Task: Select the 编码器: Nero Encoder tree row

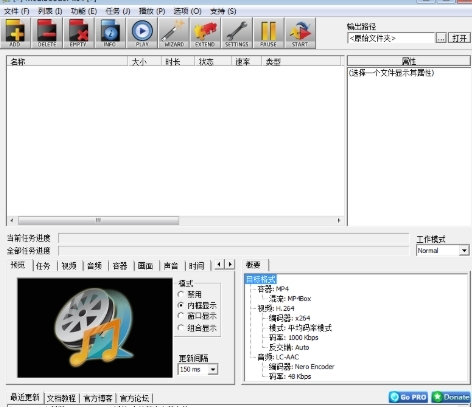Action: tap(301, 367)
